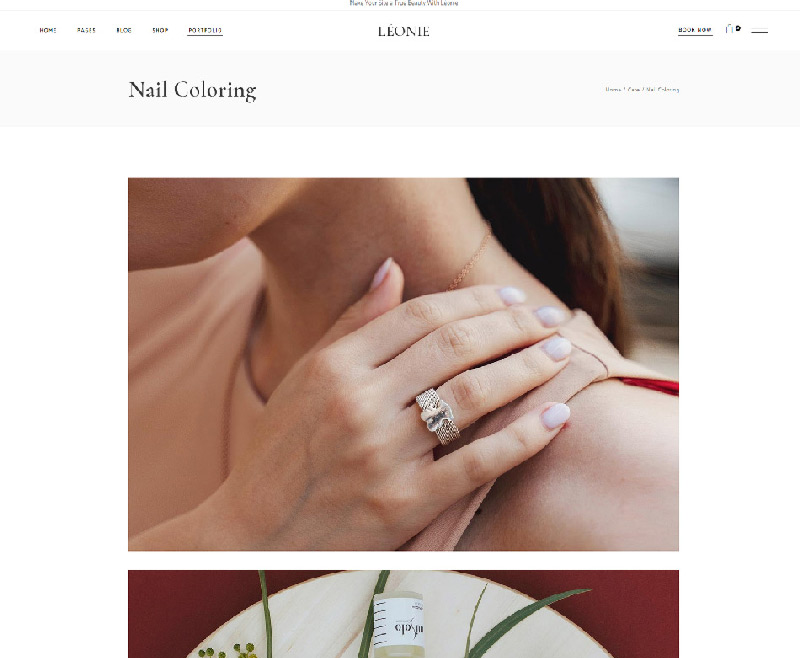Click the Book Now link

[695, 30]
